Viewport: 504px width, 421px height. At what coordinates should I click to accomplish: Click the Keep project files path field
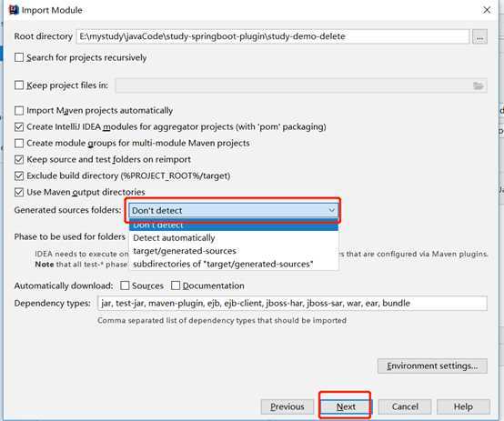pyautogui.click(x=301, y=85)
